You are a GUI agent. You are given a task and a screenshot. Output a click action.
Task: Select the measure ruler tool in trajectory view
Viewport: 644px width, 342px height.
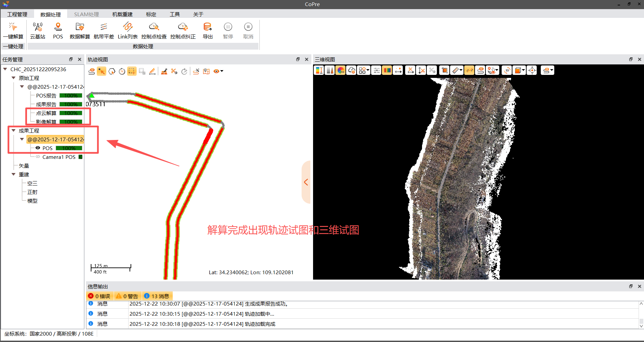[x=152, y=71]
